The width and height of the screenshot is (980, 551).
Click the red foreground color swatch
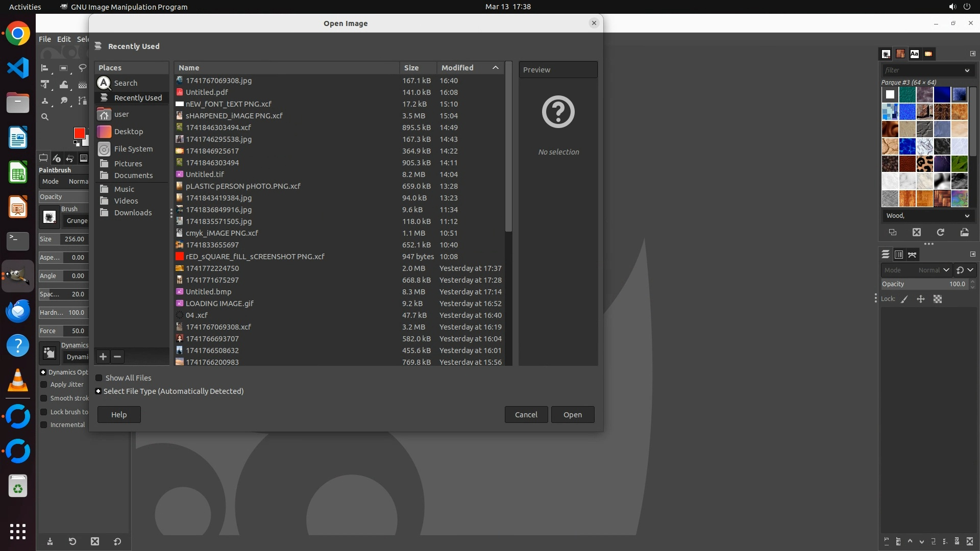click(79, 133)
